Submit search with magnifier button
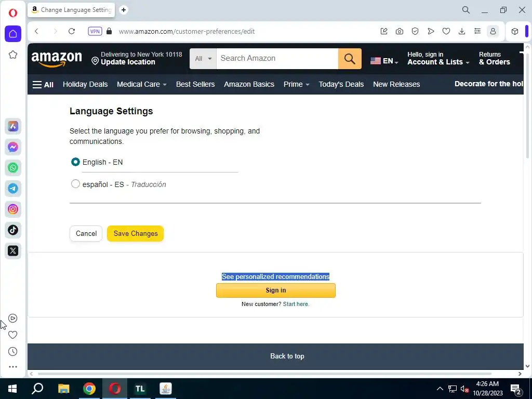The height and width of the screenshot is (399, 532). [x=350, y=59]
